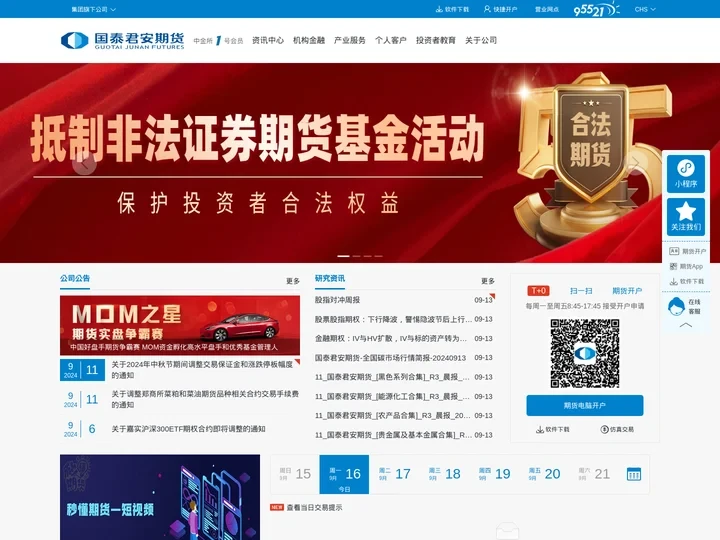The image size is (720, 540).
Task: Open the MOM之星 banner image
Action: pyautogui.click(x=180, y=325)
